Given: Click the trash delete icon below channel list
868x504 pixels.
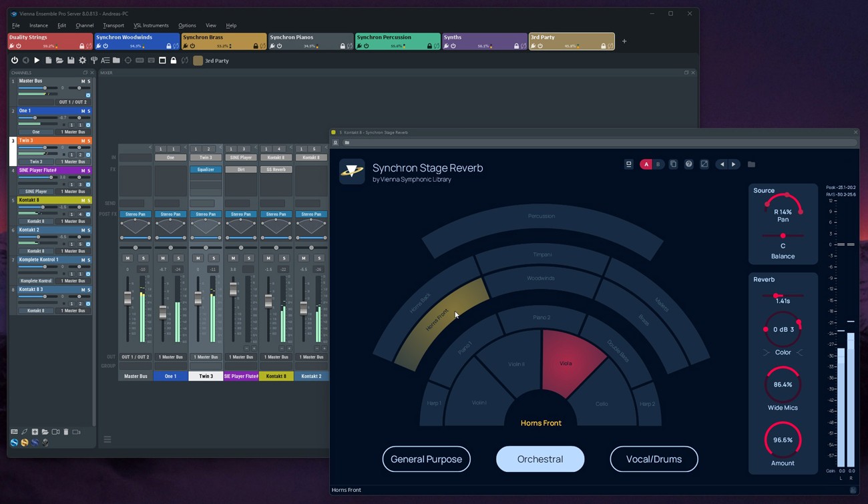Looking at the screenshot, I should (x=65, y=433).
